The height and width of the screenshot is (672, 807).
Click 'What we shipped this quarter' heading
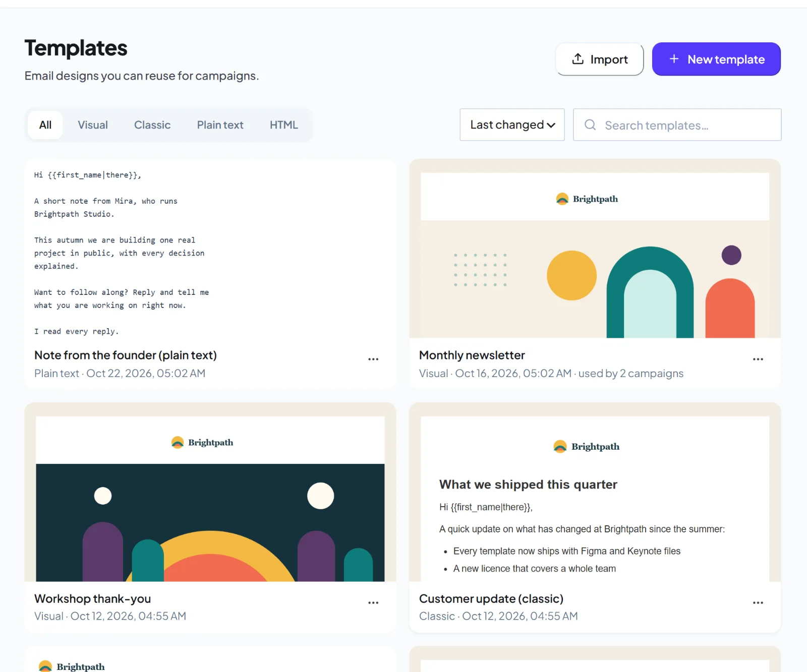(528, 484)
